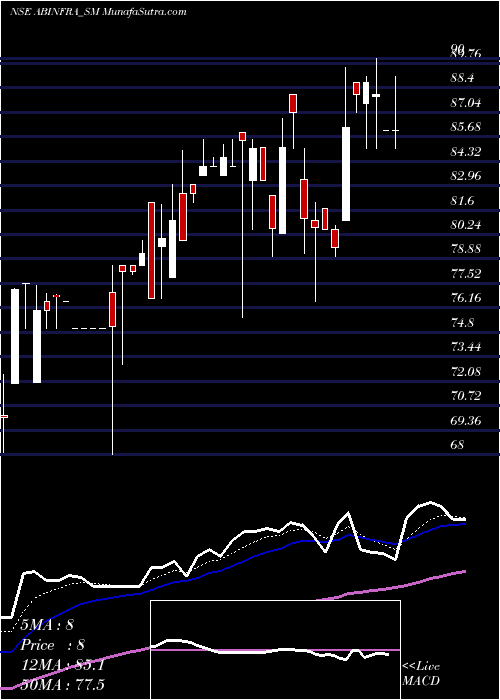Select the 74.8 price axis label

click(463, 323)
